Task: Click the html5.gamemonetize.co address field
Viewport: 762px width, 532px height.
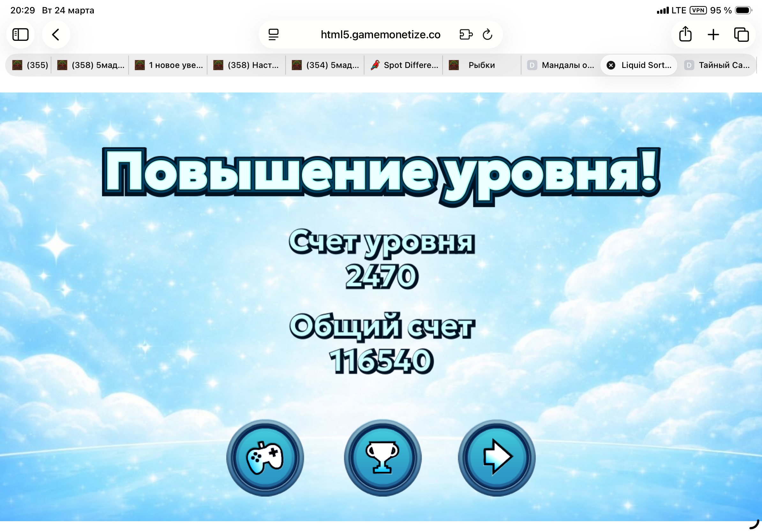Action: pyautogui.click(x=380, y=34)
